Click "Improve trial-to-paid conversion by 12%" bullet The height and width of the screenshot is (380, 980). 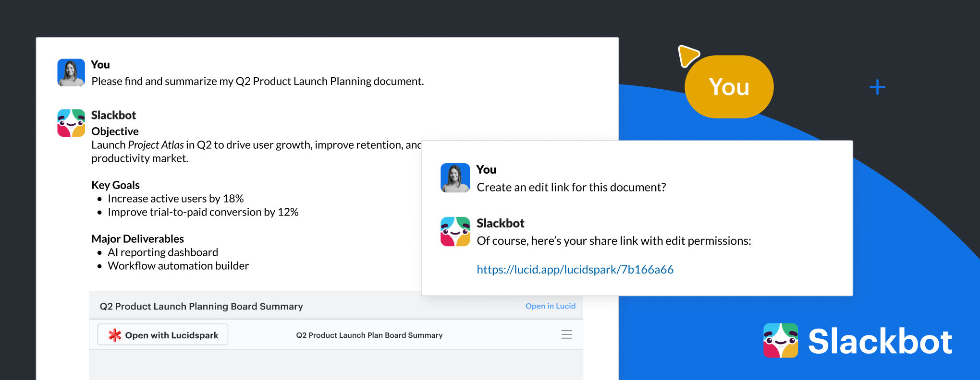[203, 212]
